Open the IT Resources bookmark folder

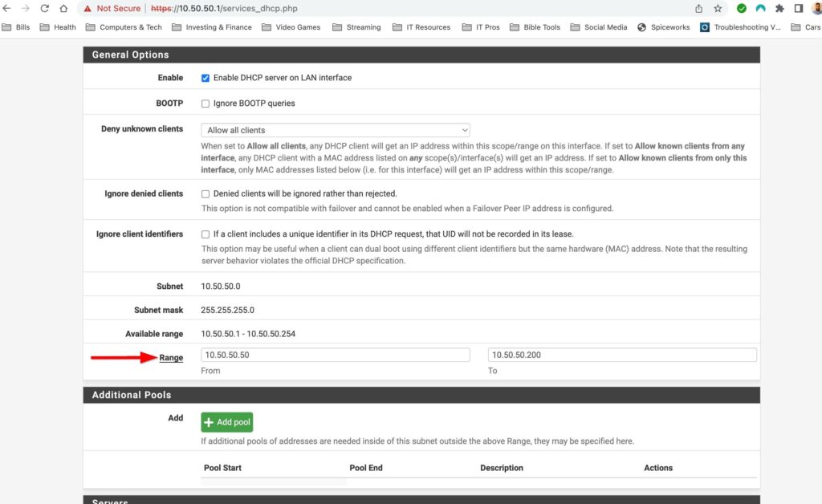421,27
